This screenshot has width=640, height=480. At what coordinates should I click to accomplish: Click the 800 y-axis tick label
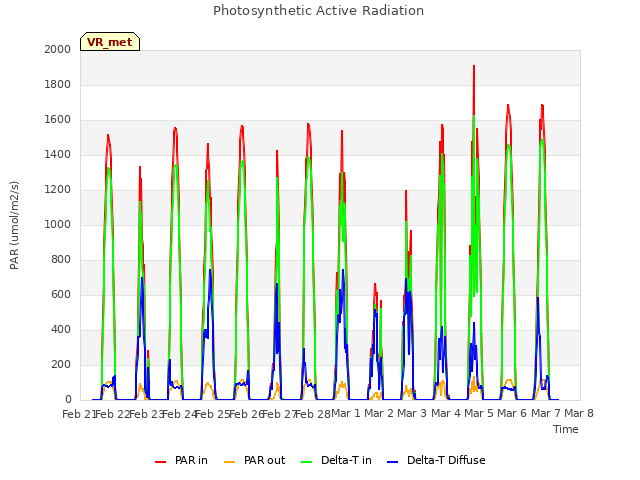pos(61,260)
